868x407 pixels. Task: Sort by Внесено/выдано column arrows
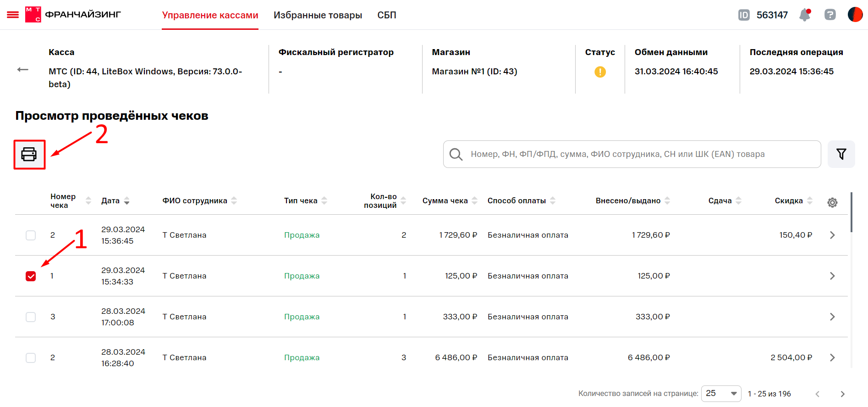[667, 201]
